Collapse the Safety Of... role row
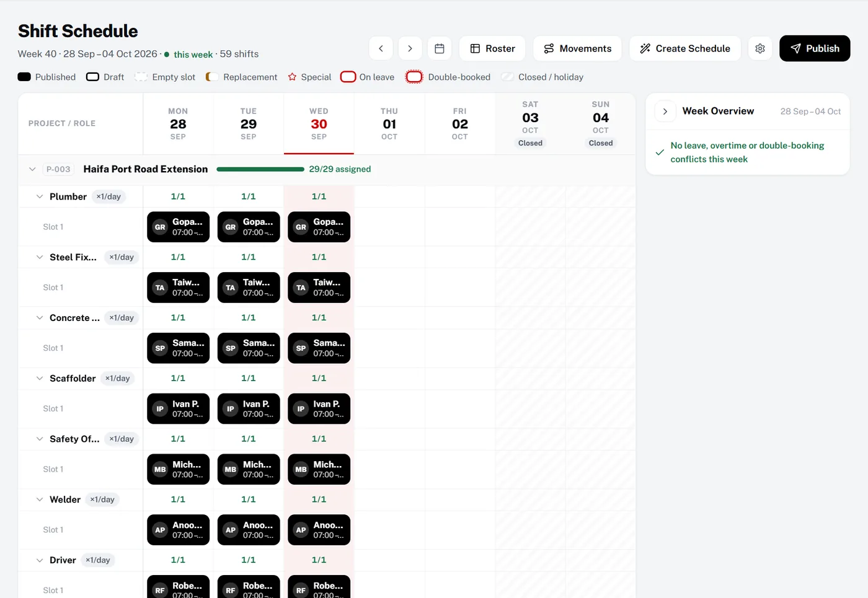 tap(40, 439)
